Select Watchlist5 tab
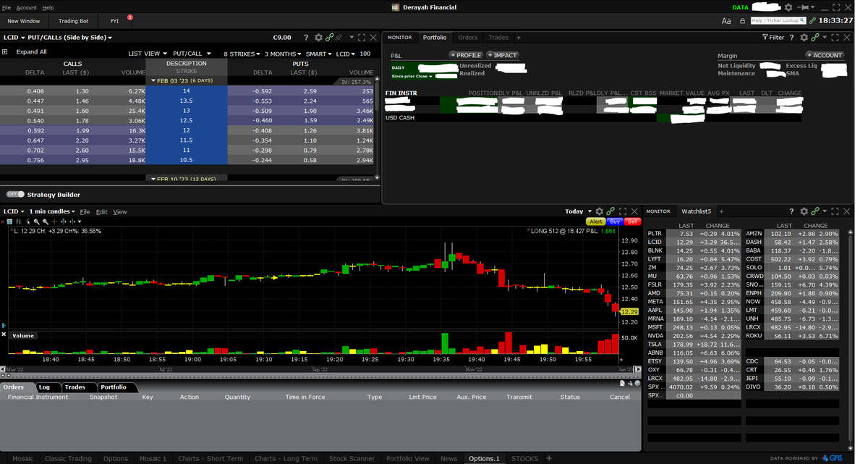Image resolution: width=868 pixels, height=464 pixels. click(x=696, y=211)
